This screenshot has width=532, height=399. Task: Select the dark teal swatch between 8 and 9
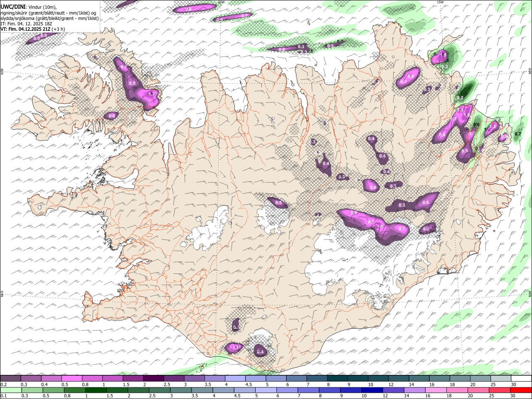337,379
